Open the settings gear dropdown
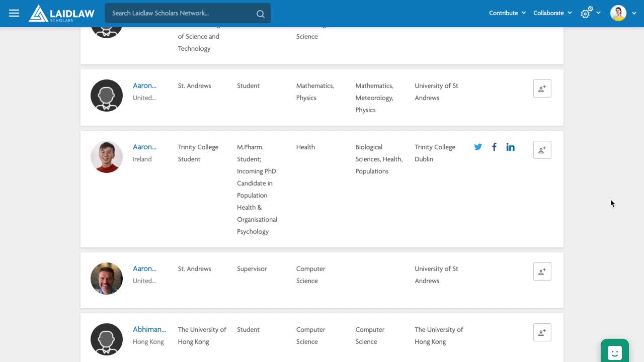 590,13
